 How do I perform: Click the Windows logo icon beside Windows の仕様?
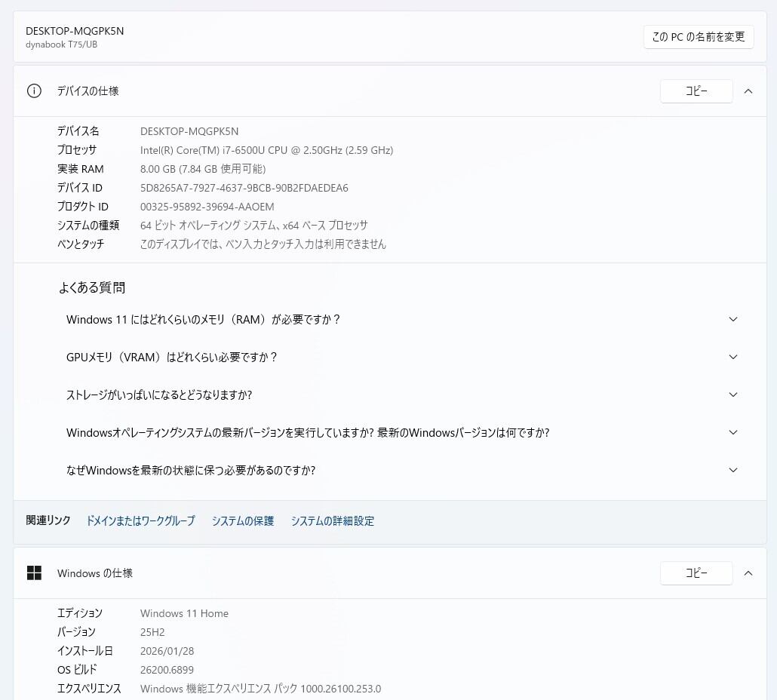34,573
